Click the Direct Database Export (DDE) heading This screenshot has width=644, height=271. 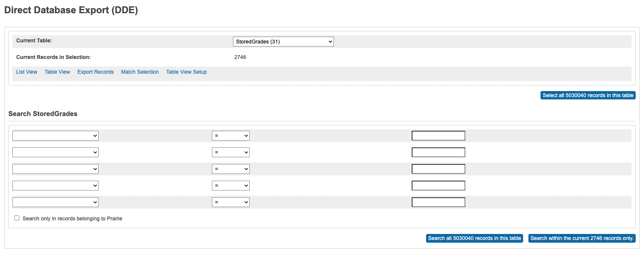(71, 10)
